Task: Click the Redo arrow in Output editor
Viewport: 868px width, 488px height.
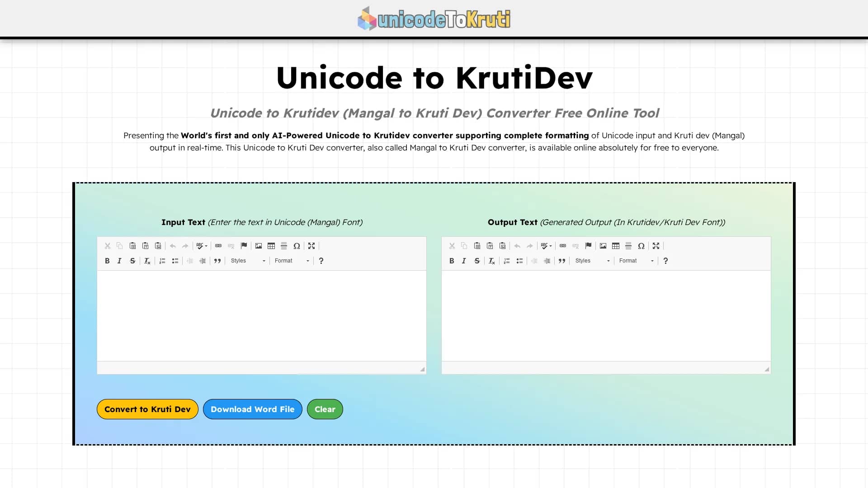Action: 530,246
